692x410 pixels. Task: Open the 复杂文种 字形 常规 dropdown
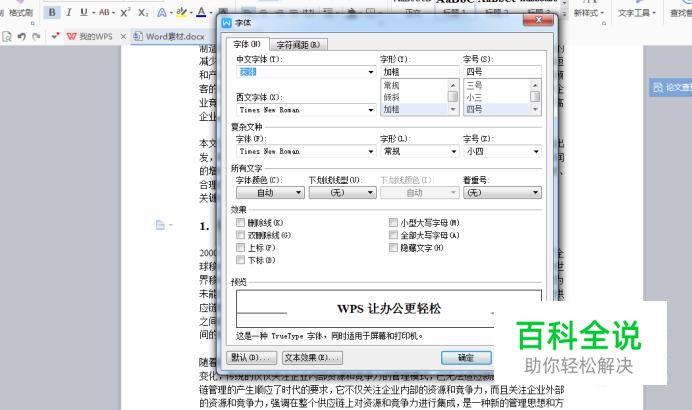point(453,151)
